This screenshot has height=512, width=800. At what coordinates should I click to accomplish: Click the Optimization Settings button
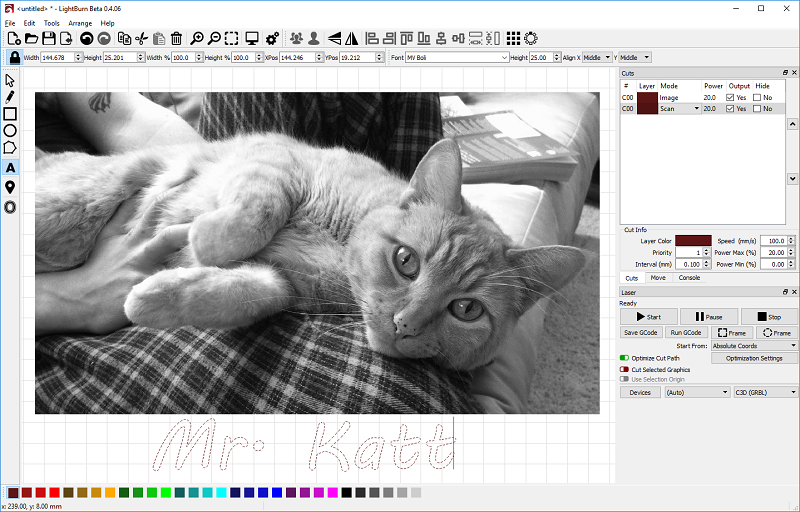click(x=754, y=357)
